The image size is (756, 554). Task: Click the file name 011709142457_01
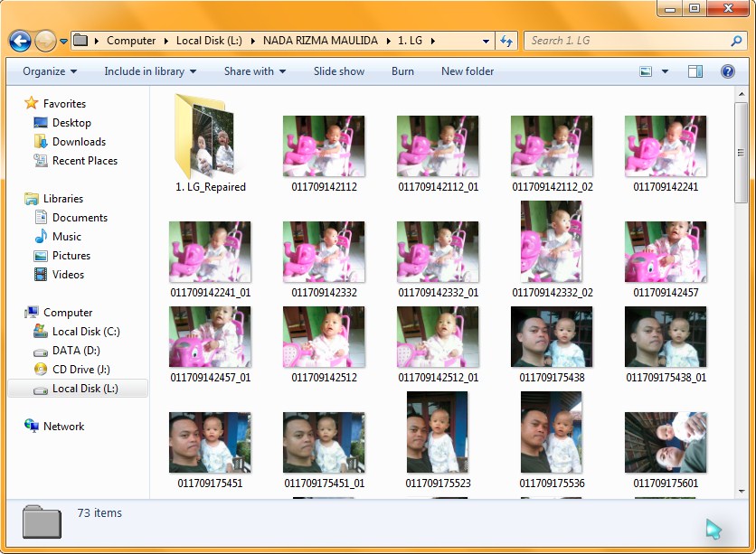point(210,378)
